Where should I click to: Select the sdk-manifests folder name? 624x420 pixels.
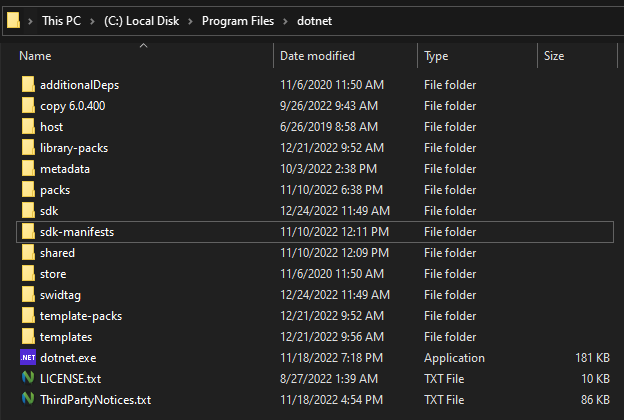click(x=77, y=232)
